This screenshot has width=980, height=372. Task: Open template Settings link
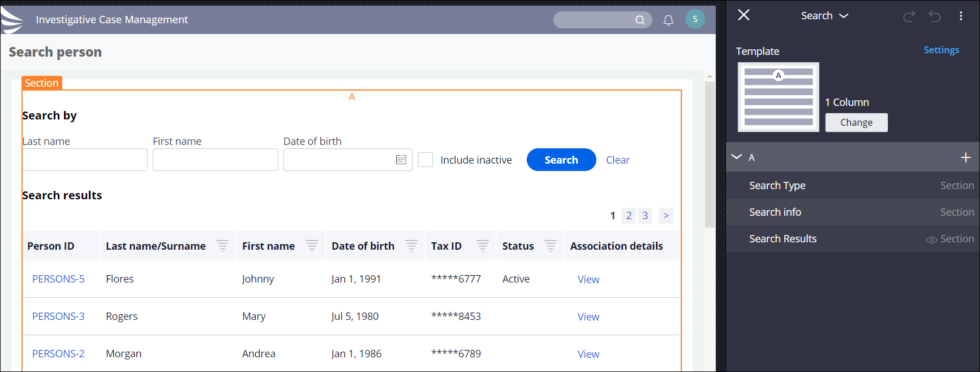941,50
